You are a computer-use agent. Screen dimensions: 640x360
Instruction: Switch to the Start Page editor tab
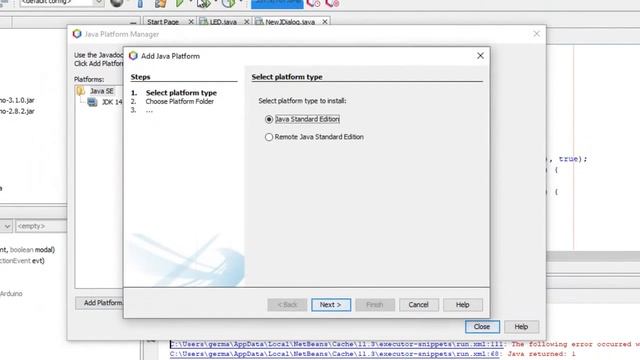click(163, 22)
